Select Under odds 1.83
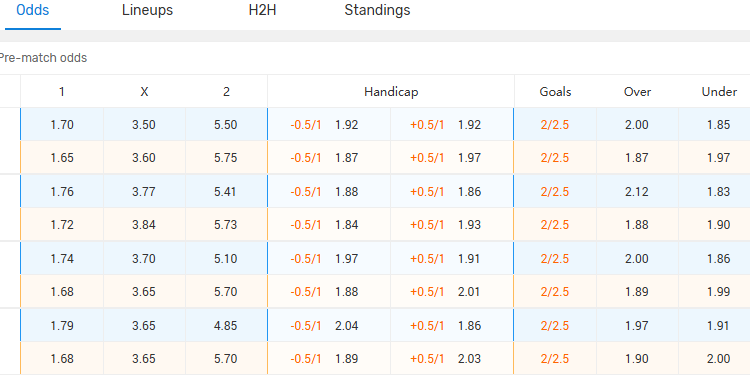 pyautogui.click(x=718, y=192)
